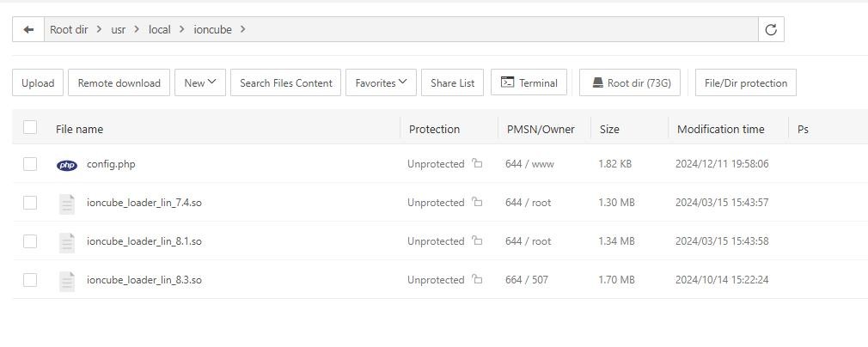Click the config.php PHP file icon

pos(67,165)
